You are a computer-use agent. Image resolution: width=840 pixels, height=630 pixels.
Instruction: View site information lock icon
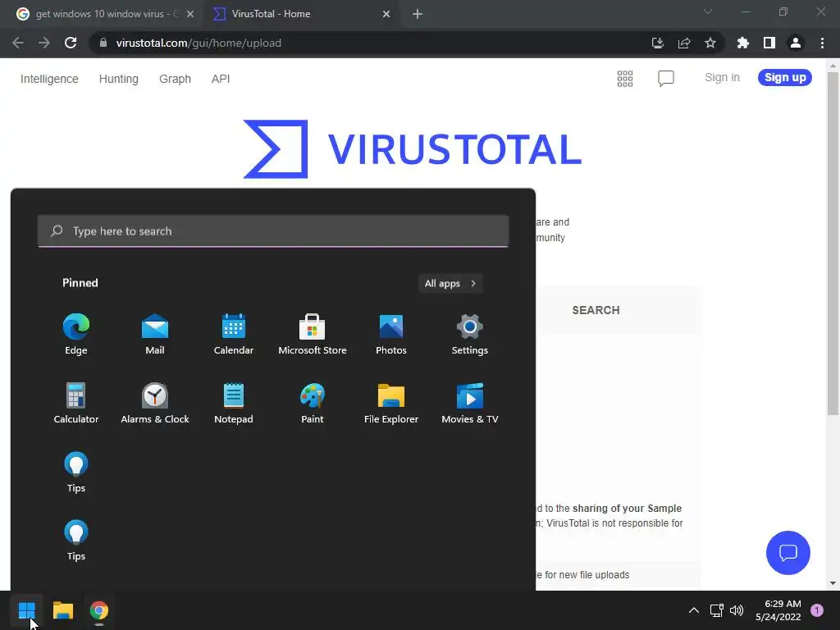click(103, 43)
